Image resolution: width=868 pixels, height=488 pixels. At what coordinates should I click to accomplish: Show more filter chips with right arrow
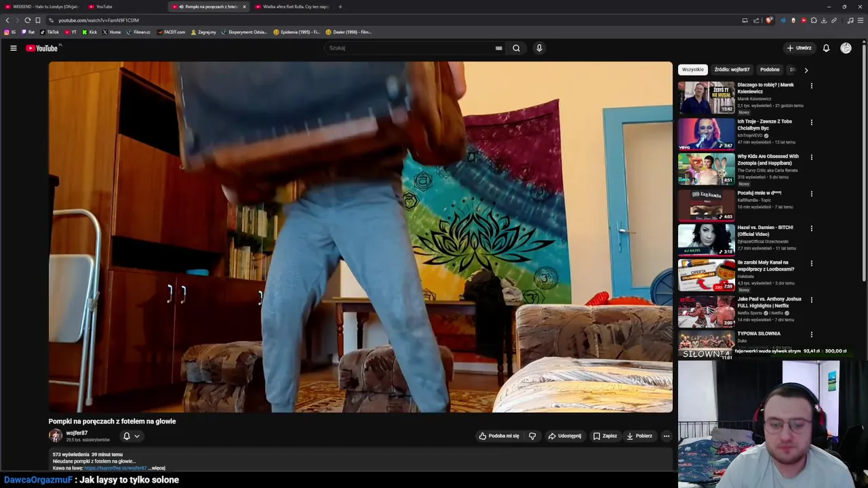[x=806, y=70]
